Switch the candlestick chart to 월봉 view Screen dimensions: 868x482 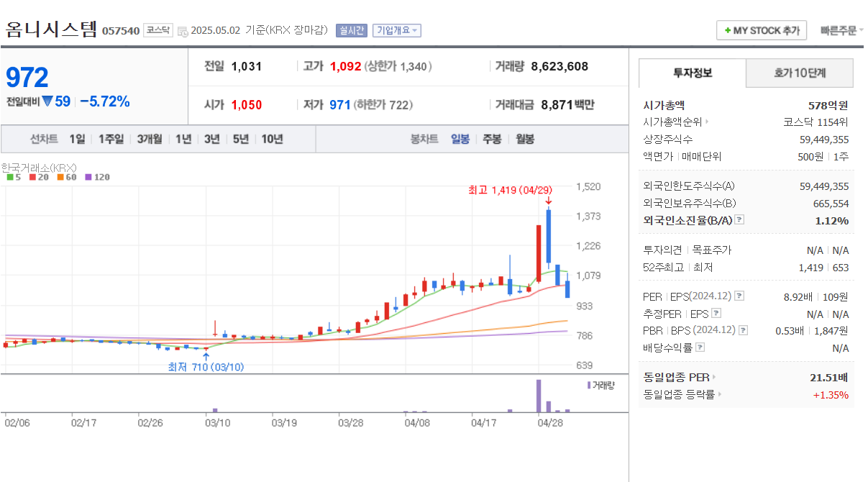point(524,138)
